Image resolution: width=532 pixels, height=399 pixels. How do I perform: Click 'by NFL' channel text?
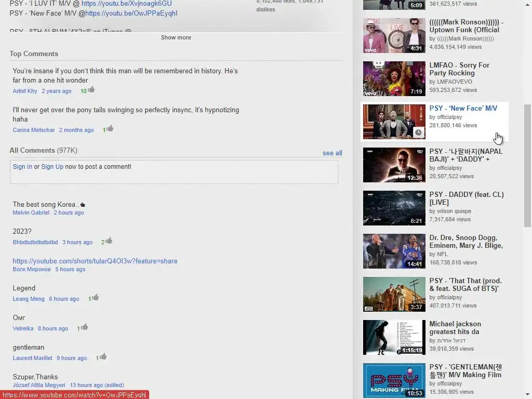438,254
